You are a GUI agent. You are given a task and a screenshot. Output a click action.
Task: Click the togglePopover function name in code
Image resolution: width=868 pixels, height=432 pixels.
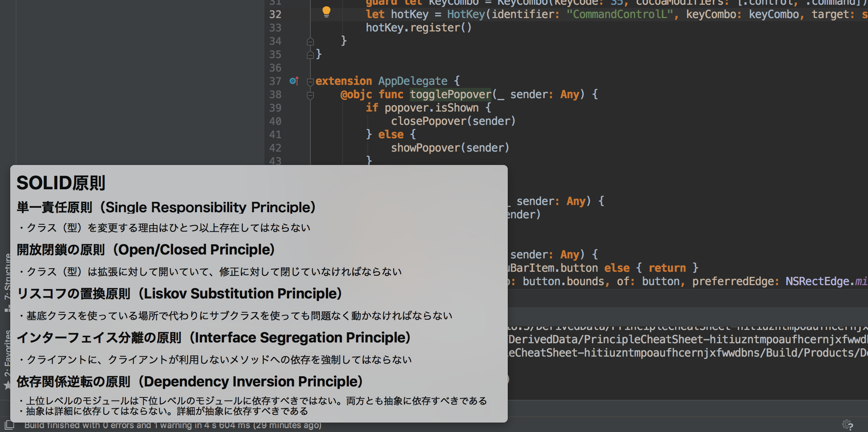(450, 94)
